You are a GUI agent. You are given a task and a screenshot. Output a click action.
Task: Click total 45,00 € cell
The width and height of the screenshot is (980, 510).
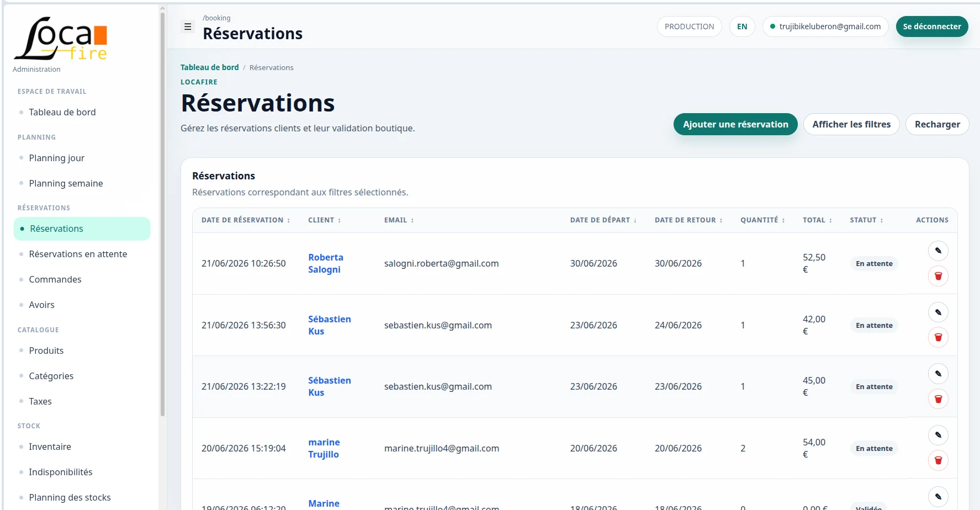(814, 386)
